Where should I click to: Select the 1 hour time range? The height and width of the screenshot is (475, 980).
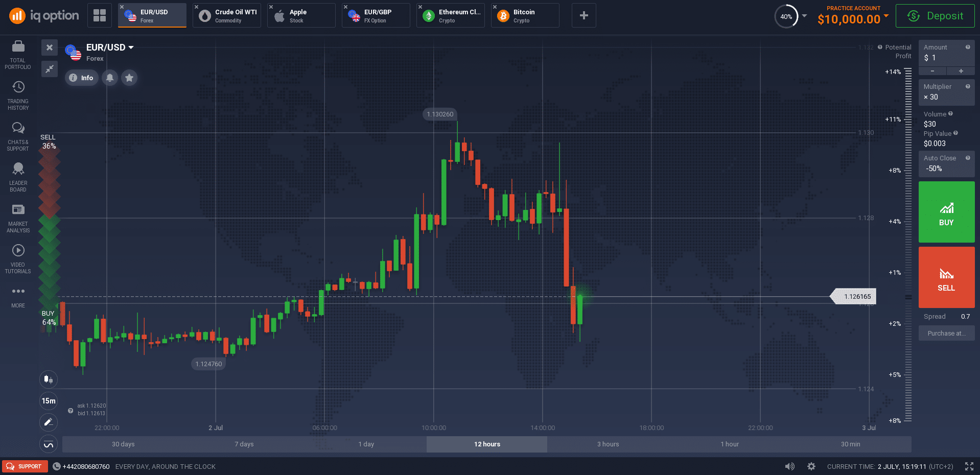pyautogui.click(x=730, y=444)
